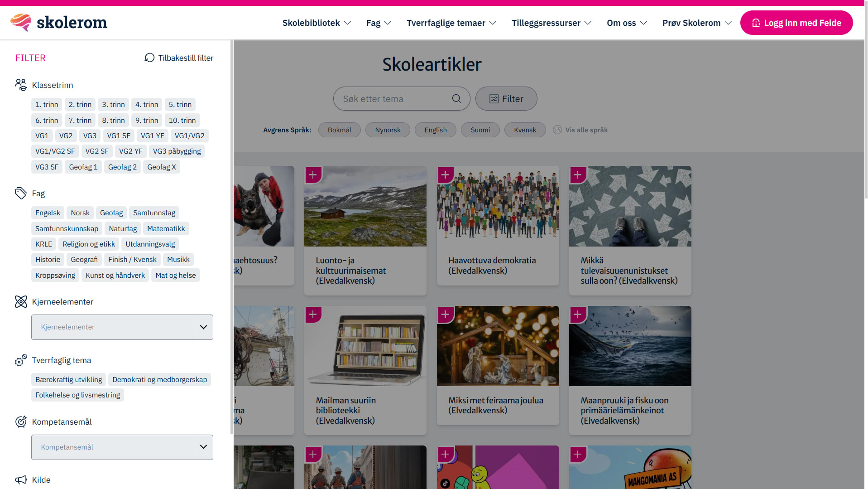Toggle the VG3 påbygging filter chip
Screen dimensions: 868x489
click(177, 151)
